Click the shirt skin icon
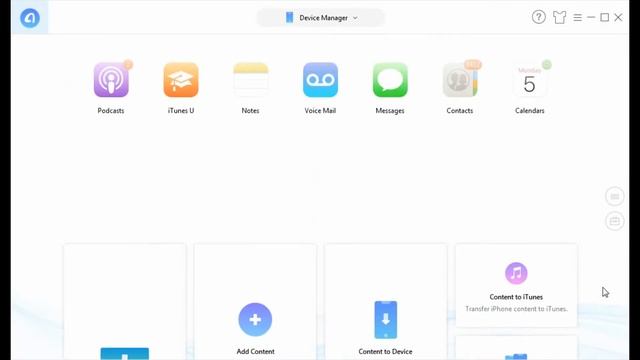 click(x=559, y=17)
